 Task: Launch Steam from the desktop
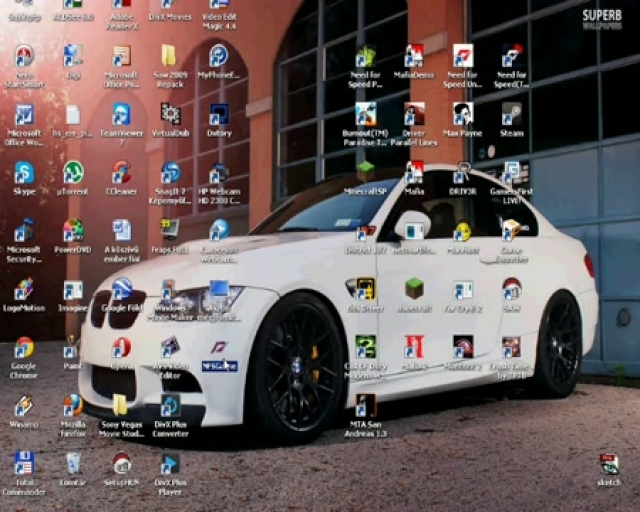pos(511,114)
